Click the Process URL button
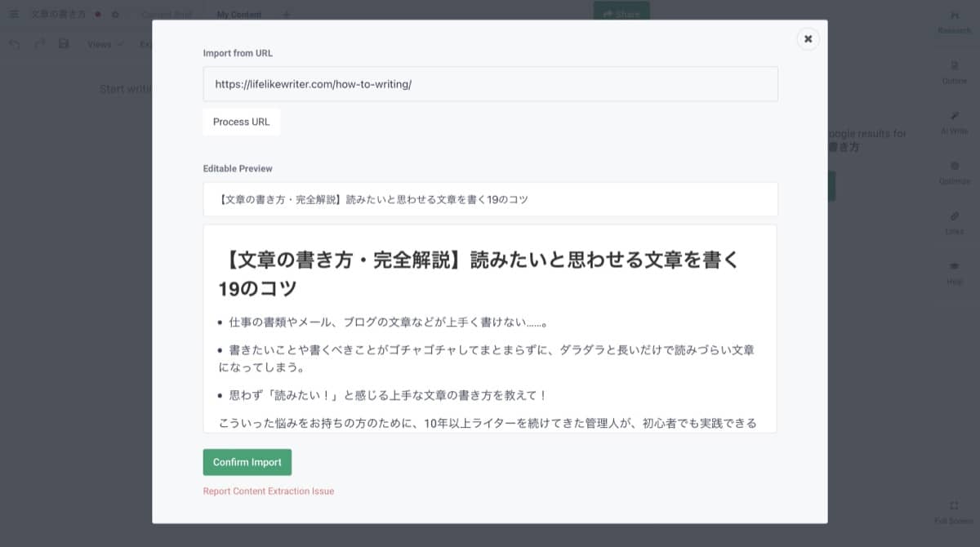Screen dimensions: 980x547 coord(241,122)
